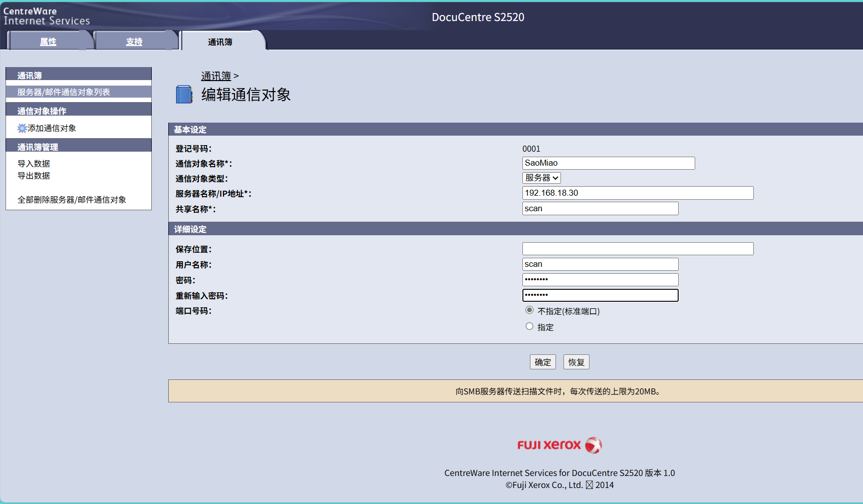The width and height of the screenshot is (863, 504).
Task: Click the 基本设定 section header
Action: (x=515, y=129)
